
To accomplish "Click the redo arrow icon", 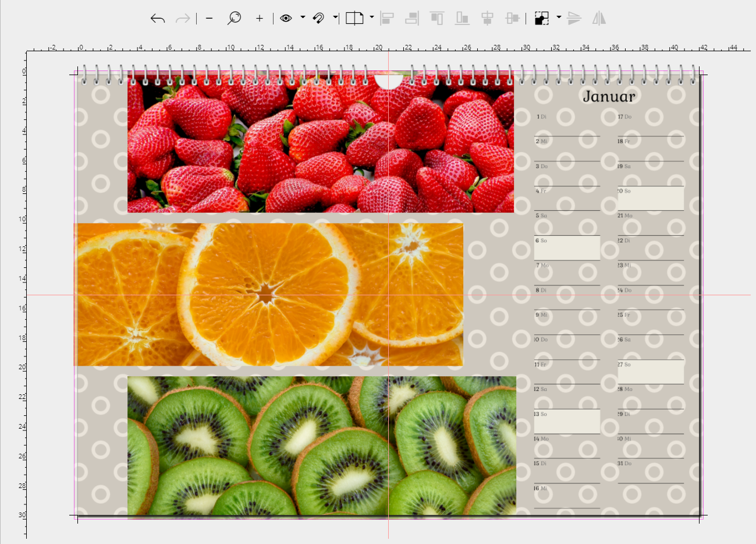I will [x=183, y=19].
